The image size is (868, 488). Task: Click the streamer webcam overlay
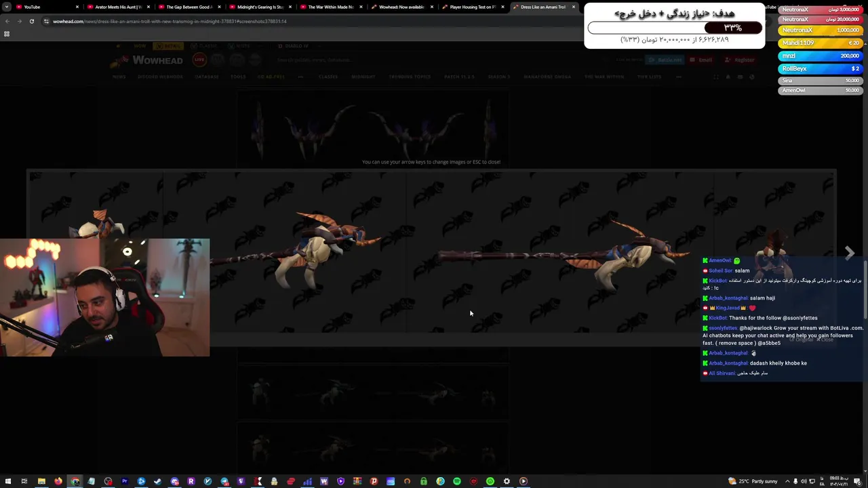tap(105, 297)
